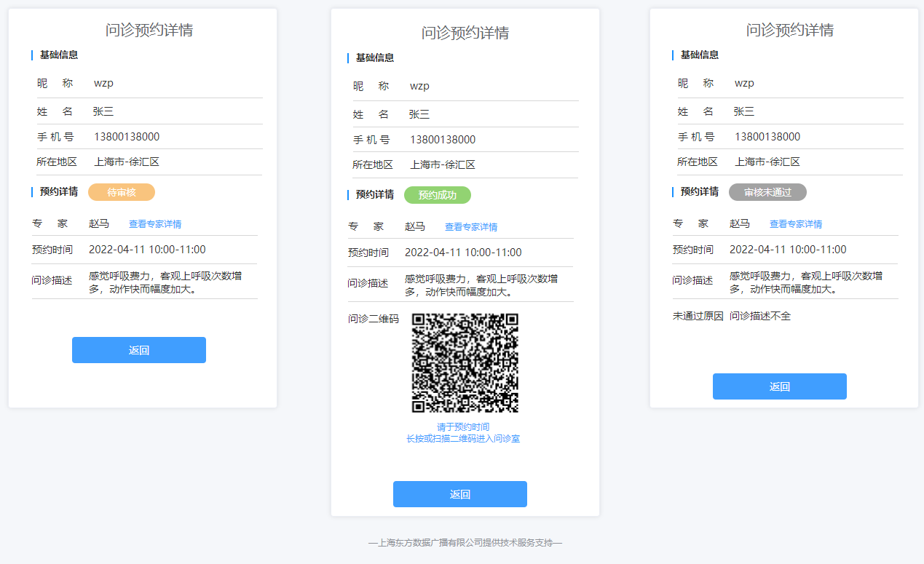Click 返回 on the 待审核 card
The width and height of the screenshot is (924, 564).
click(x=138, y=350)
